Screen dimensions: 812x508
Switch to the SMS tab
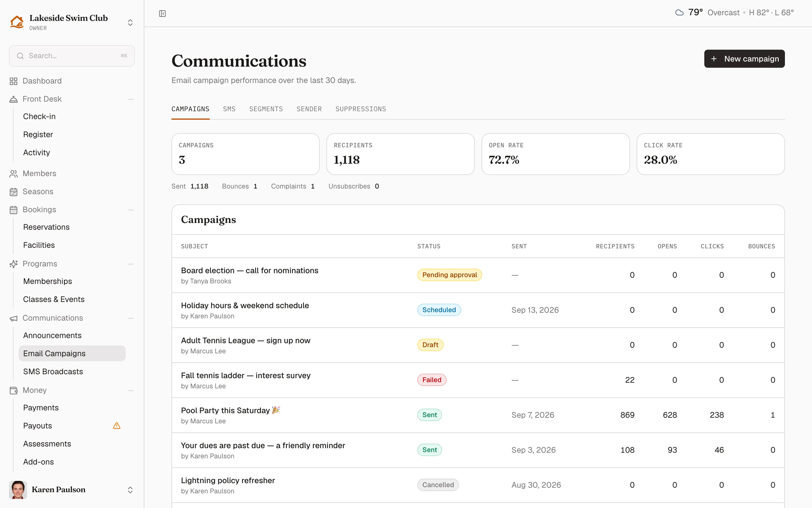click(229, 109)
